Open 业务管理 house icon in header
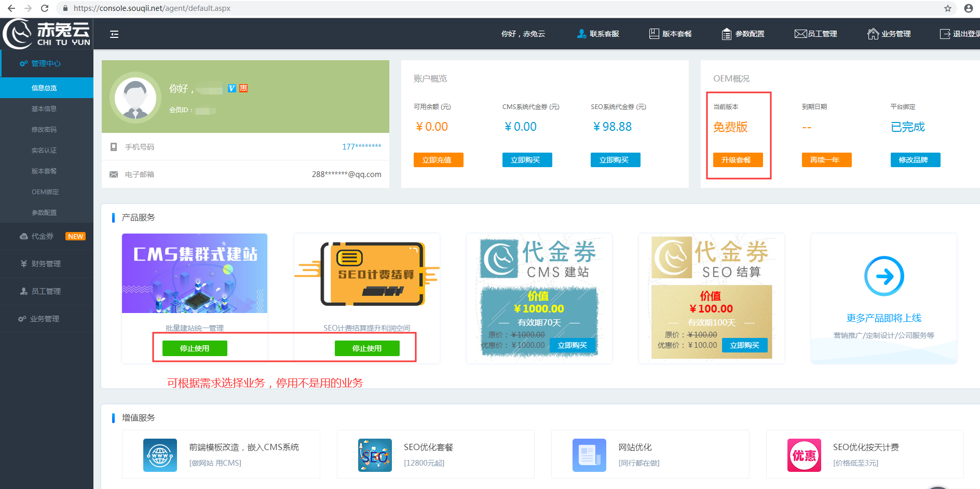This screenshot has width=980, height=489. click(x=873, y=34)
